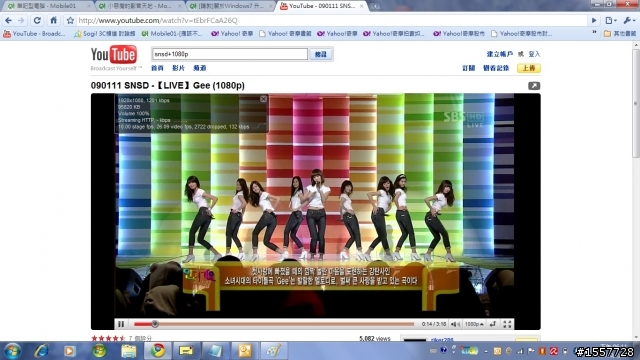Viewport: 640px width, 360px height.
Task: Pause the video playback
Action: point(121,324)
